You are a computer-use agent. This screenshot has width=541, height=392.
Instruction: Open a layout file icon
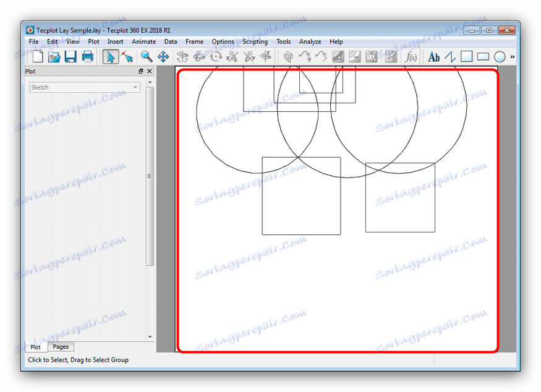[54, 57]
